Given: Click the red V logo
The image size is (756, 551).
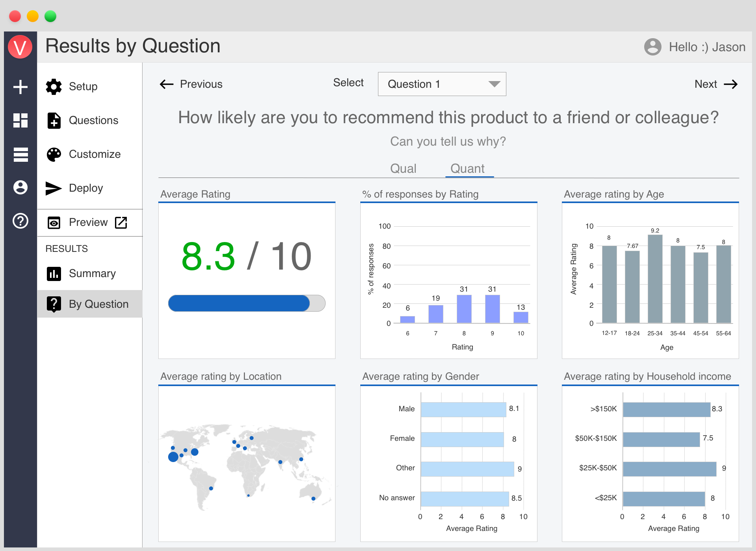Looking at the screenshot, I should (20, 47).
